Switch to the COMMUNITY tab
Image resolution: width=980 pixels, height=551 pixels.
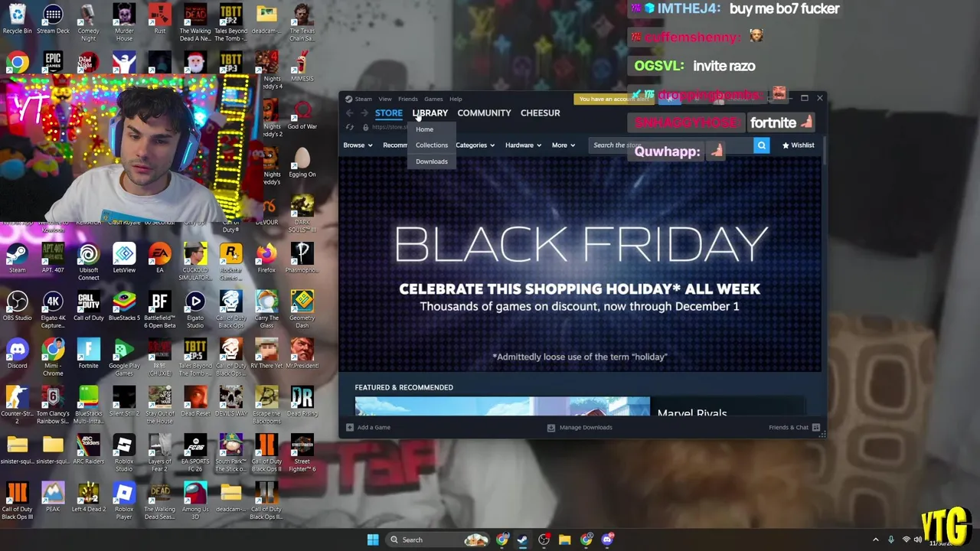(x=484, y=112)
